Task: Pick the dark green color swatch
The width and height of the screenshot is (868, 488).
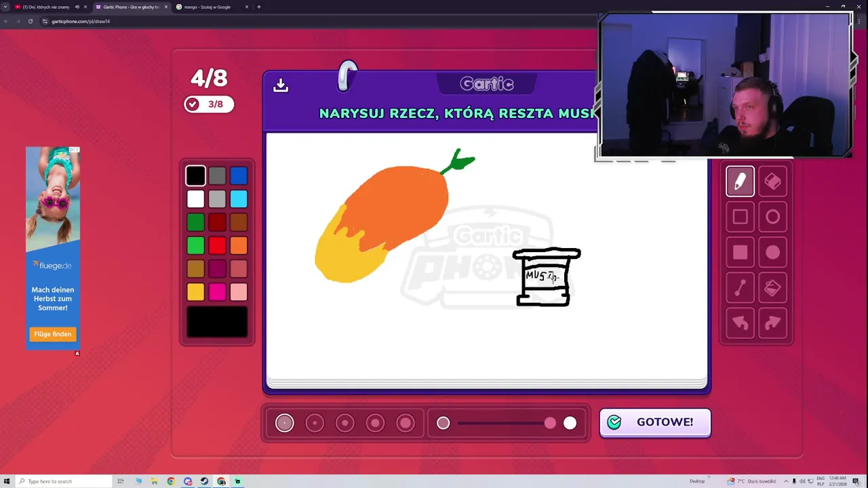Action: coord(195,222)
